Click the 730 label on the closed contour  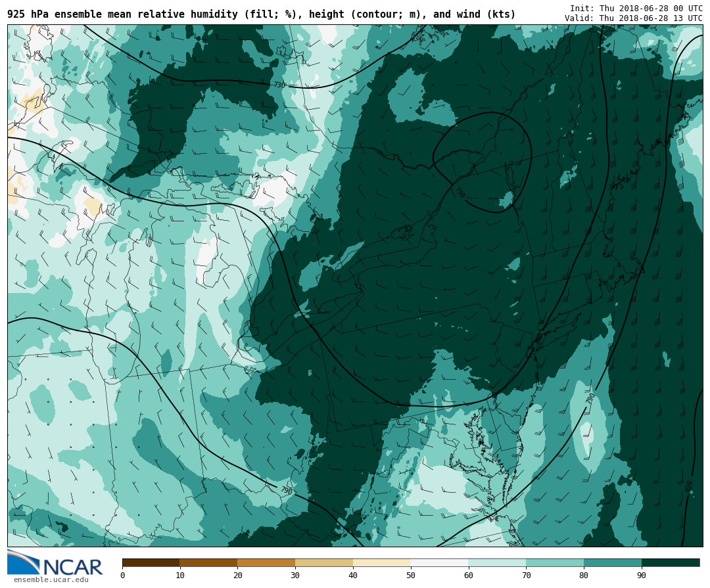(460, 192)
